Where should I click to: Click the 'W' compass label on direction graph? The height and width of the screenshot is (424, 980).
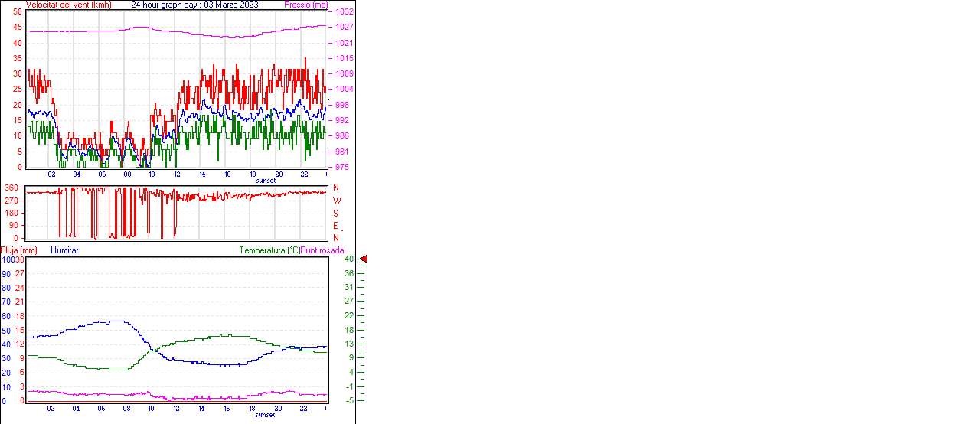click(336, 201)
